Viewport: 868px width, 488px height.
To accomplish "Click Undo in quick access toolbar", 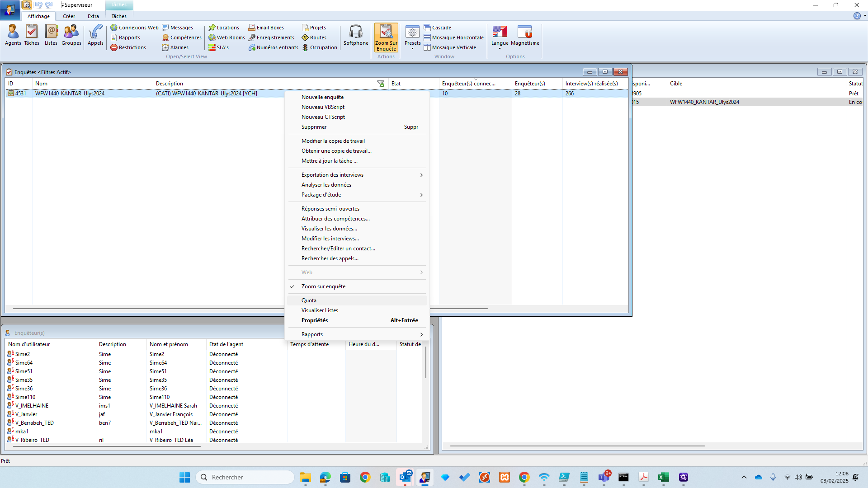I will coord(38,5).
